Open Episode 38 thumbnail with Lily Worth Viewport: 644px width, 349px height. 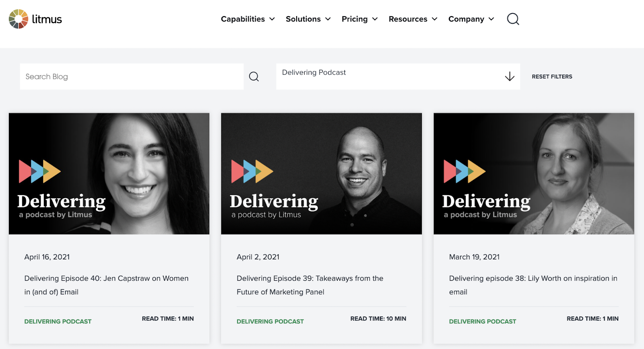point(534,174)
